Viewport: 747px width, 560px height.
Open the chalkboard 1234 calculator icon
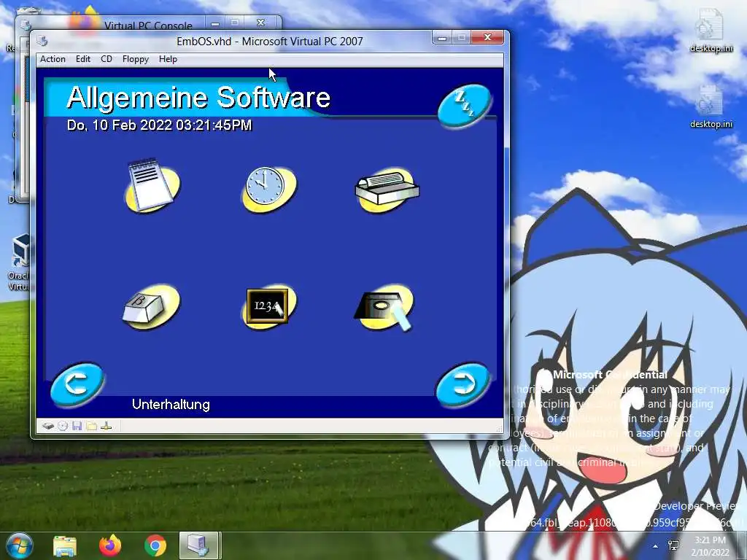(269, 307)
